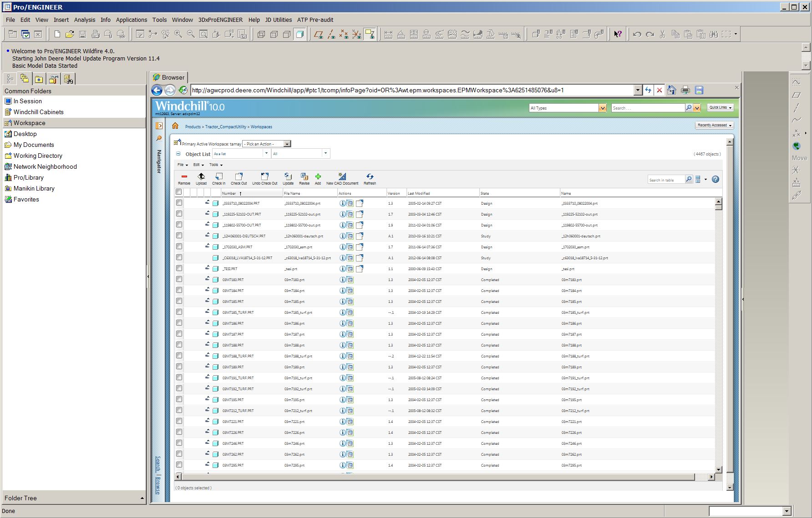Check the box for _12H060001-DEUTSCH.PRT

(179, 236)
